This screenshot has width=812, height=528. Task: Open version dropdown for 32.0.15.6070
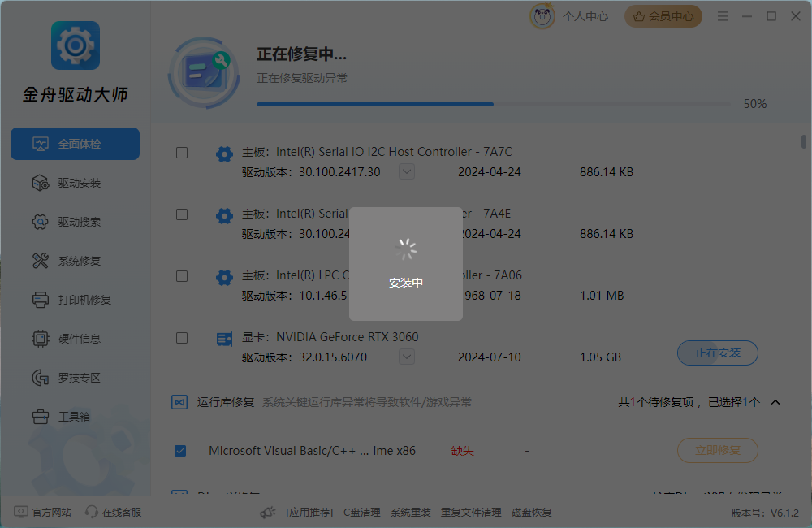coord(407,357)
